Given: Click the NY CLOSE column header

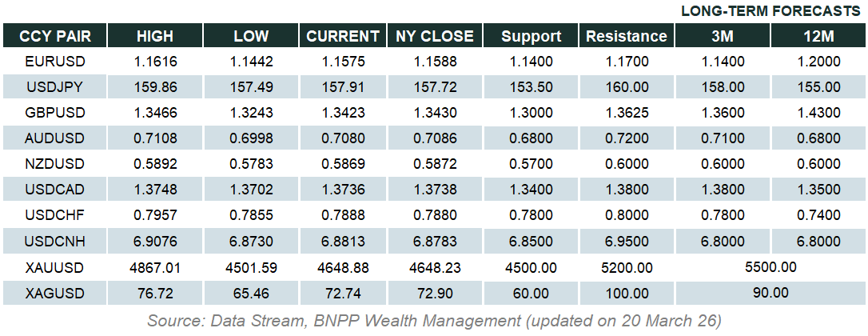Looking at the screenshot, I should coord(435,36).
